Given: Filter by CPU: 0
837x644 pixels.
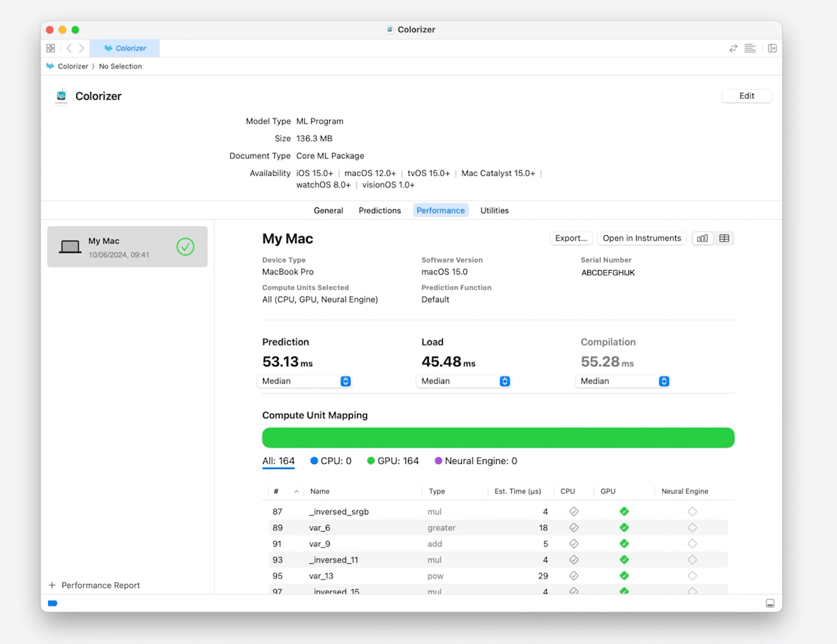Looking at the screenshot, I should click(331, 461).
